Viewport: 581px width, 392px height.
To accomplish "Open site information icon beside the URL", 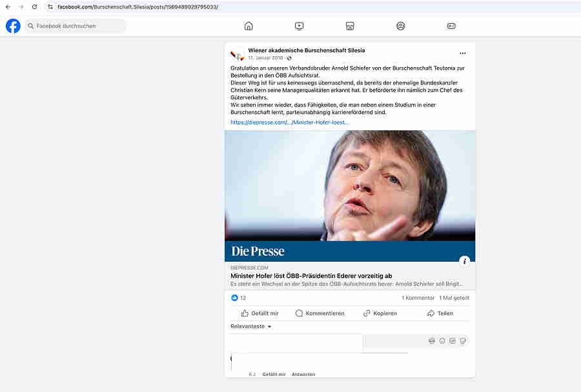I will click(x=50, y=7).
